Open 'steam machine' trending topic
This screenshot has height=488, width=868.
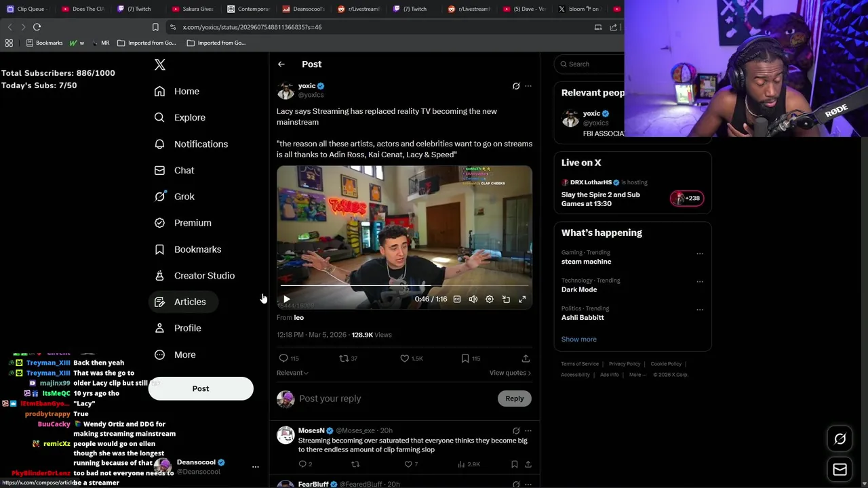pyautogui.click(x=586, y=262)
